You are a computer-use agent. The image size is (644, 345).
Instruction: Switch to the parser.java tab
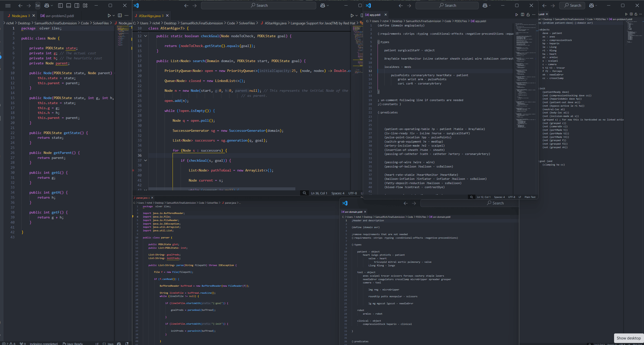(x=141, y=198)
